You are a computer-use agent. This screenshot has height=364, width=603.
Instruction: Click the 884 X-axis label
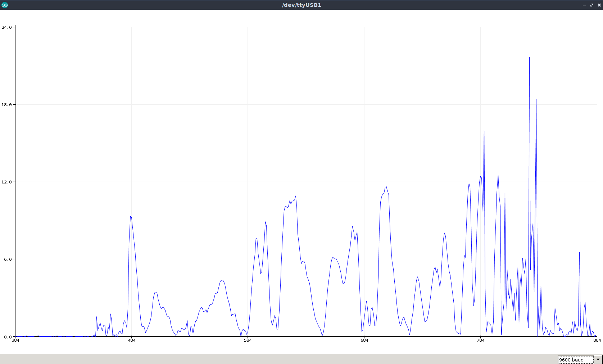597,340
